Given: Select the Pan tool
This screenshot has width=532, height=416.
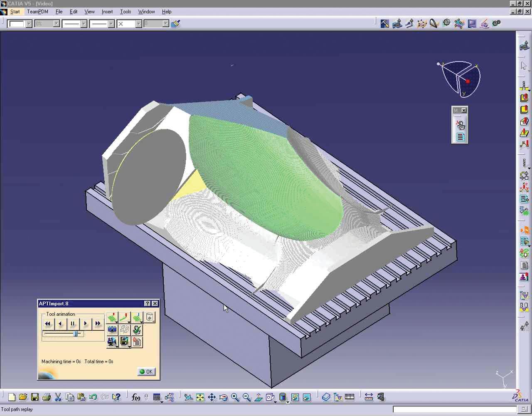Looking at the screenshot, I should pos(212,397).
